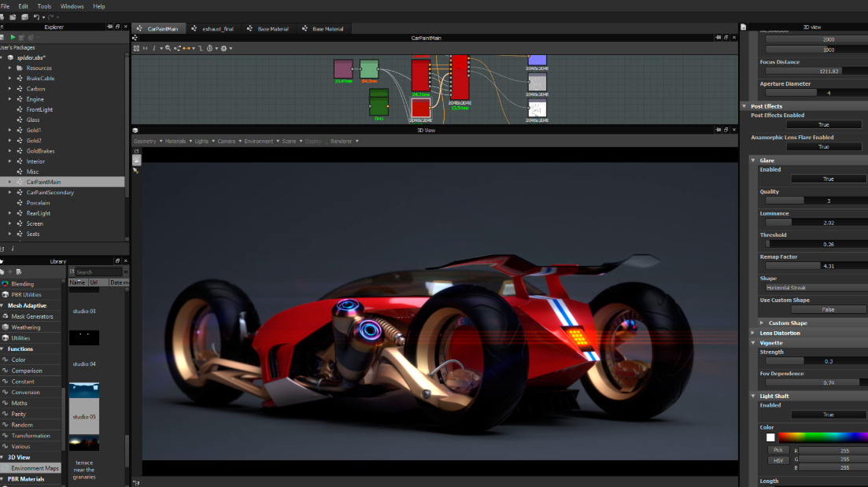
Task: Select the light green node in the graph
Action: pyautogui.click(x=369, y=68)
